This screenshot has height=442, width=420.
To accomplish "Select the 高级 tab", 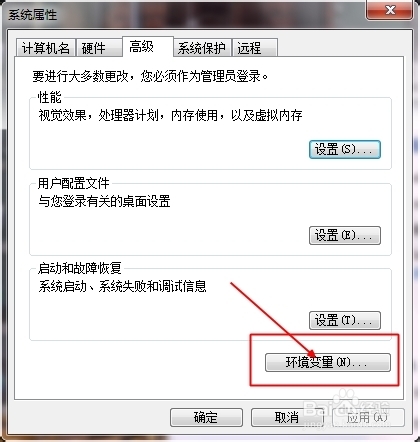I will [148, 47].
